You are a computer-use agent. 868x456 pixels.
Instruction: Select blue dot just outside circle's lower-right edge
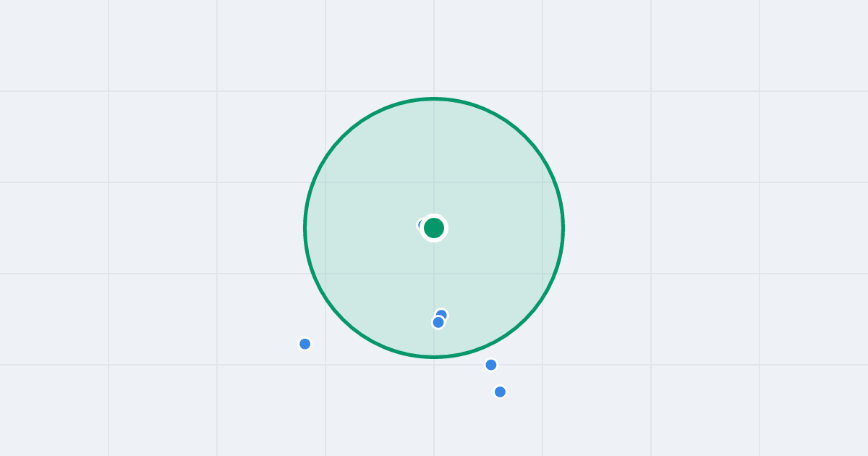tap(491, 365)
